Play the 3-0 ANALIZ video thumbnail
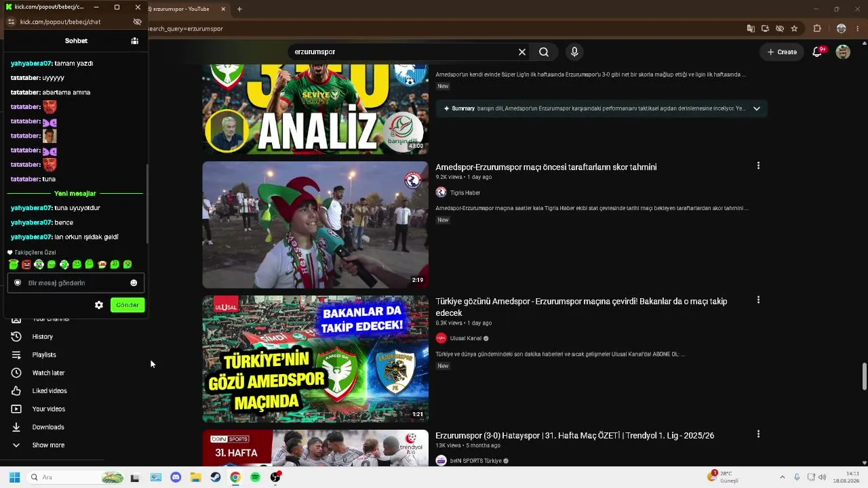The image size is (868, 488). point(315,109)
